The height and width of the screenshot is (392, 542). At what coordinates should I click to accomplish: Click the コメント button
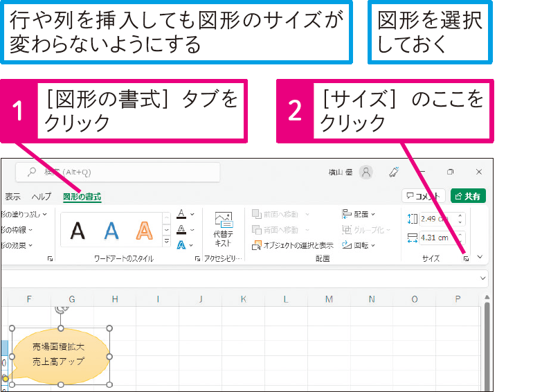(423, 196)
